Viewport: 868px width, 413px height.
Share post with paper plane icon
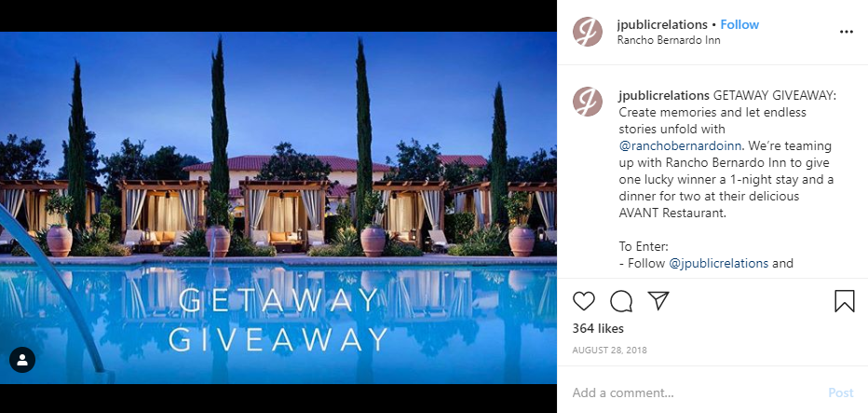pyautogui.click(x=658, y=300)
